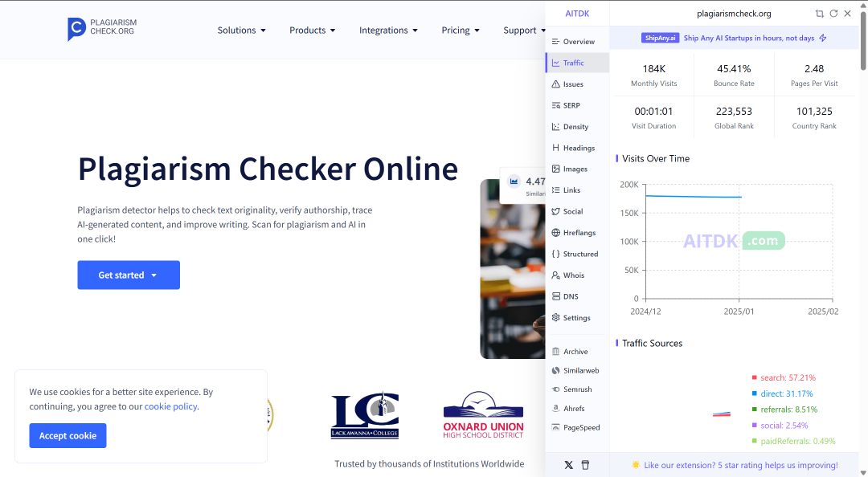Screen dimensions: 868x477
Task: Open the Semrush icon
Action: click(555, 389)
